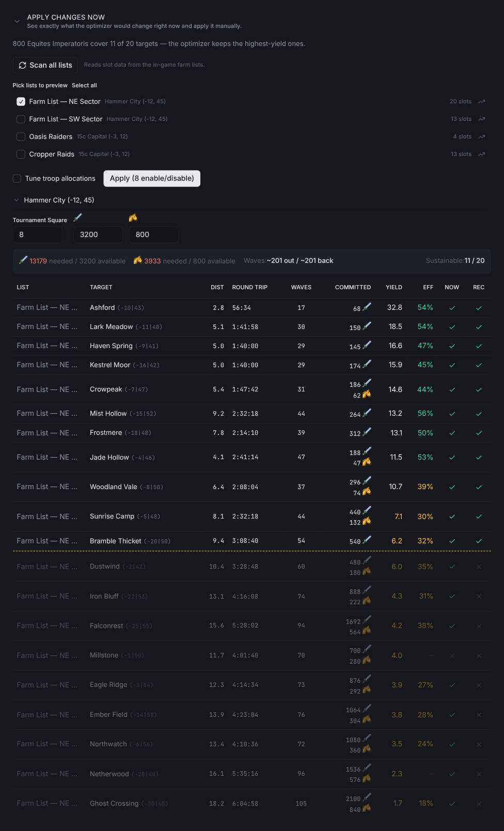Collapse the Hammer City village group
The image size is (504, 831).
click(17, 200)
